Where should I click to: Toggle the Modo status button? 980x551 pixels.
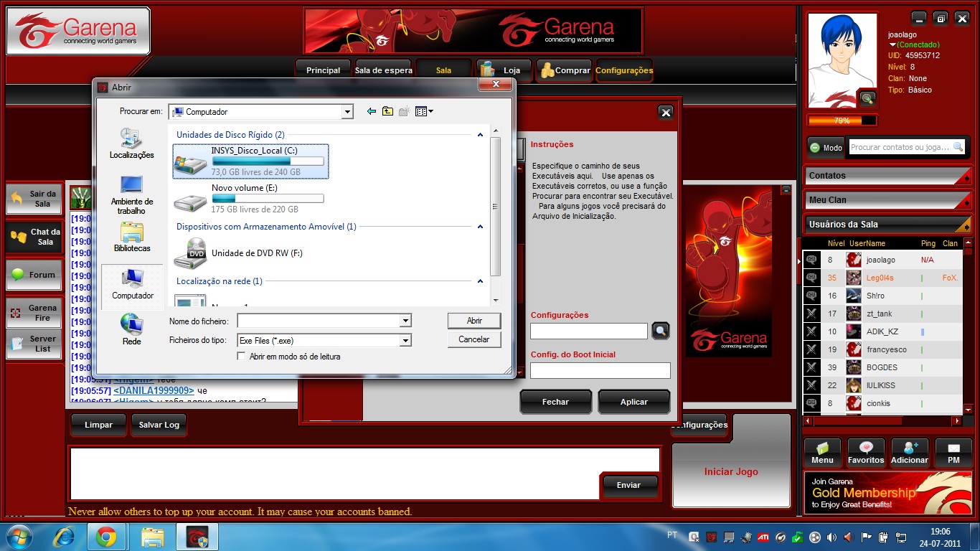[x=826, y=147]
